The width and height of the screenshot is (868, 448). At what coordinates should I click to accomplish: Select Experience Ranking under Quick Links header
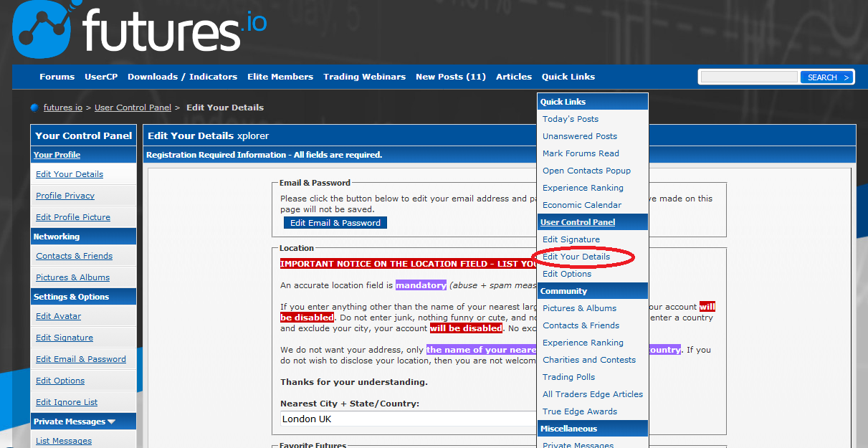point(583,188)
